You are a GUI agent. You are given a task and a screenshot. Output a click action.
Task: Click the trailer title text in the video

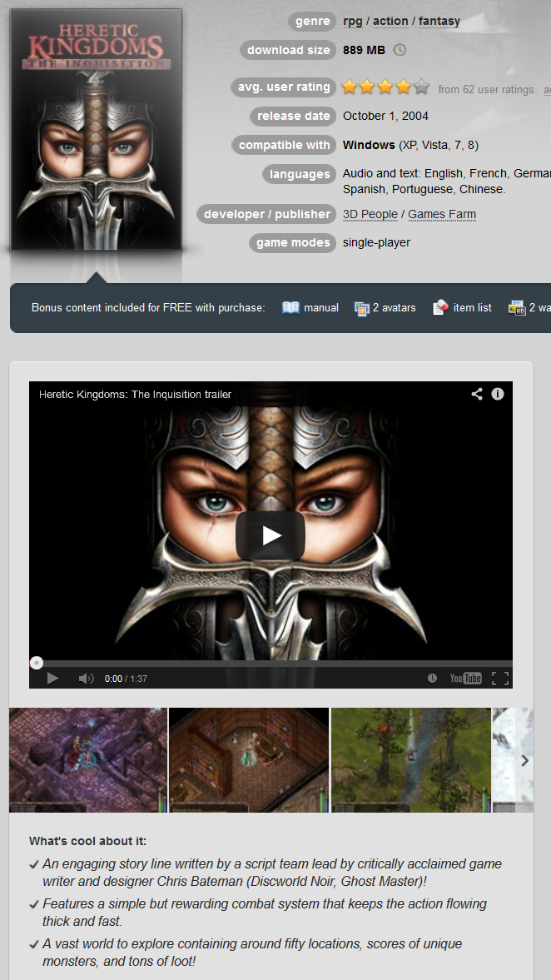tap(135, 395)
